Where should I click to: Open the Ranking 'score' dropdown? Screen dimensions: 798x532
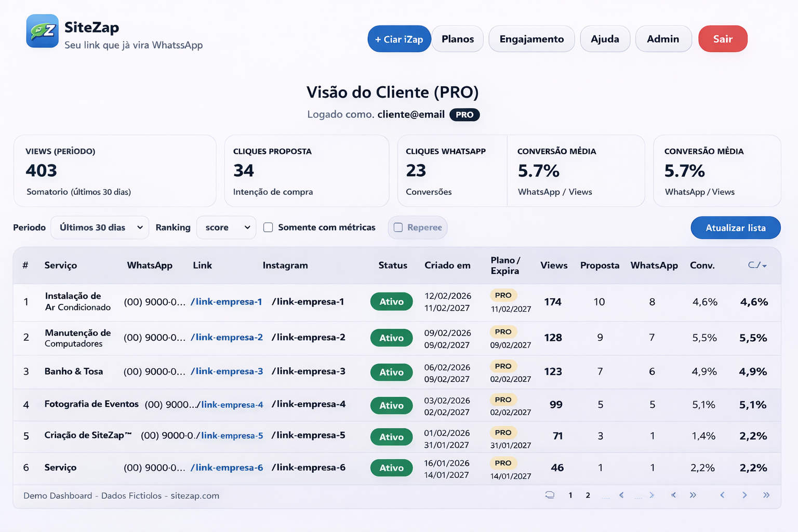pos(226,227)
